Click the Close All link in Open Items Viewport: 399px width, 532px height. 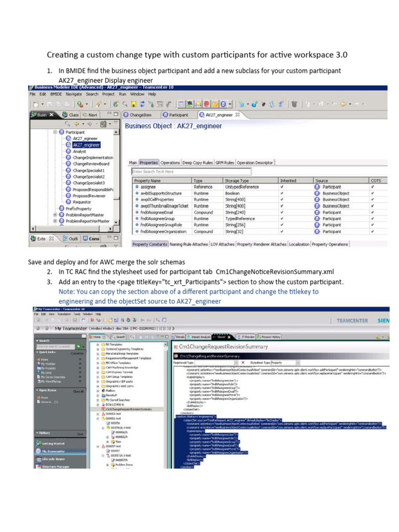pos(78,391)
